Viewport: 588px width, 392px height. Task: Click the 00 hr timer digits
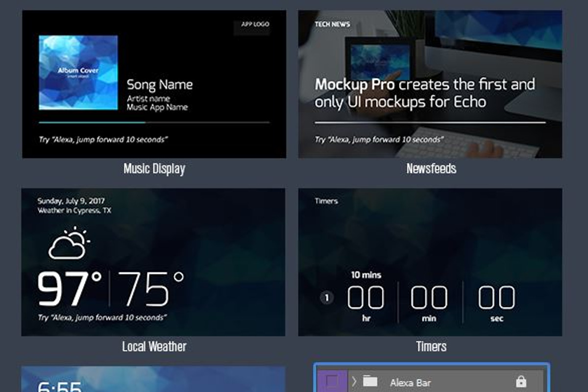click(366, 298)
